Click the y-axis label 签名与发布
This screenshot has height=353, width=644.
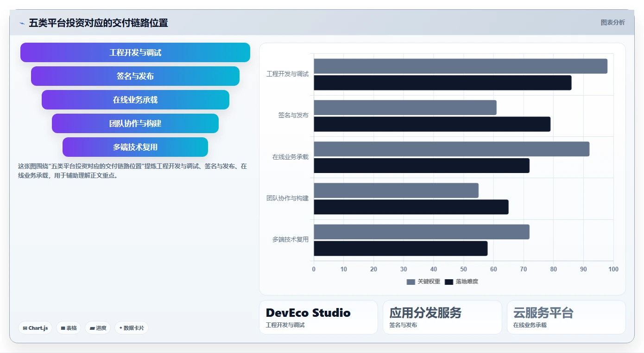pyautogui.click(x=293, y=115)
